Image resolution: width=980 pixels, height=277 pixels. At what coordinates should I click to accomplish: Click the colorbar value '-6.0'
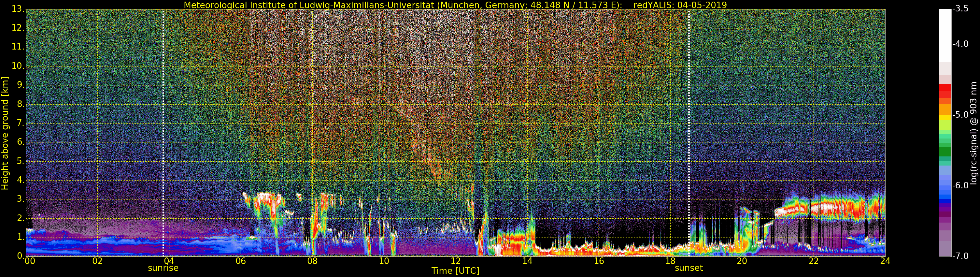(960, 186)
